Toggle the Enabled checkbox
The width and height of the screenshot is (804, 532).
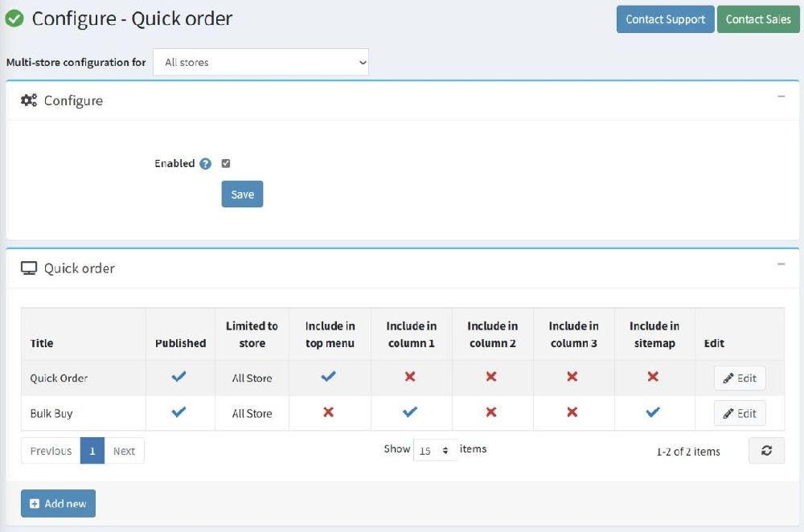pyautogui.click(x=225, y=163)
